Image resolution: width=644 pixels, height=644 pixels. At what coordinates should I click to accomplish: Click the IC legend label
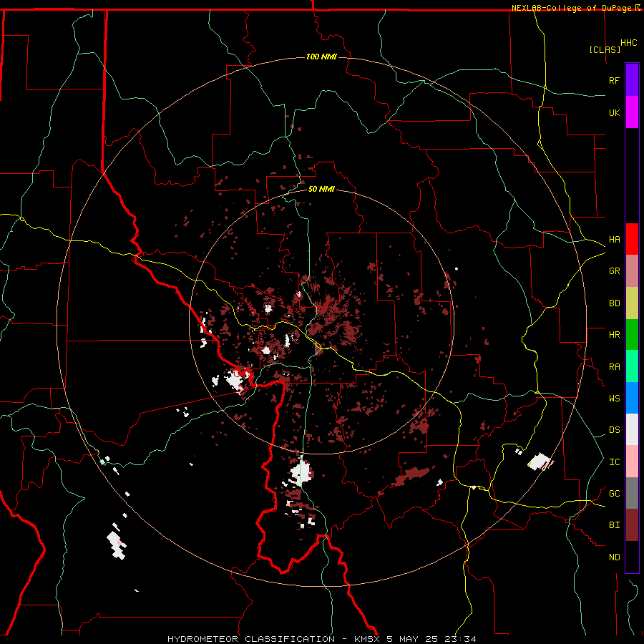(614, 462)
